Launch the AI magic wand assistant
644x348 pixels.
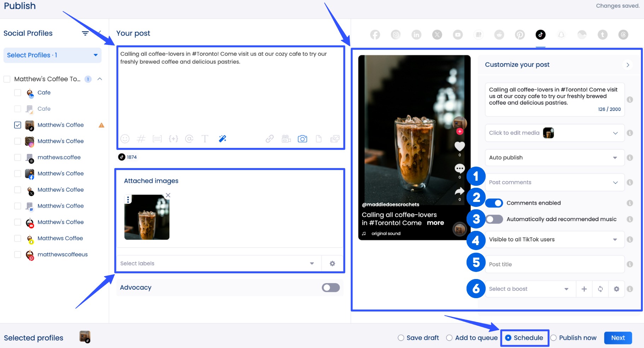click(222, 139)
